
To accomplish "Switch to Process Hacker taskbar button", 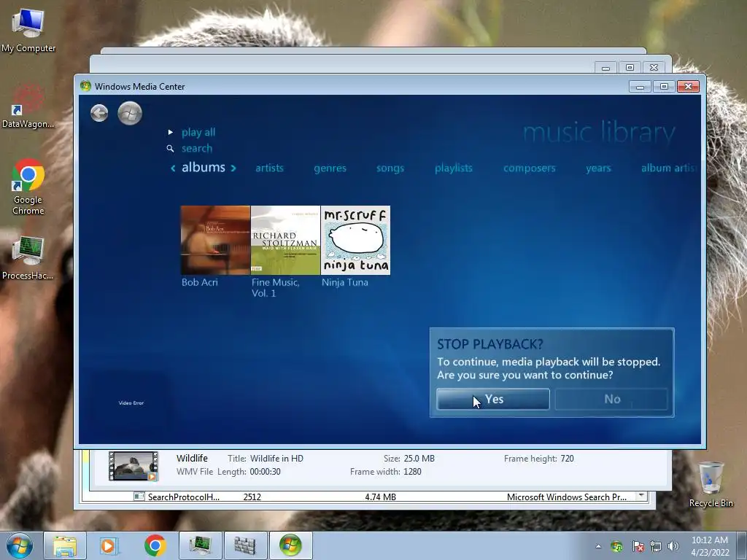I will pos(201,545).
